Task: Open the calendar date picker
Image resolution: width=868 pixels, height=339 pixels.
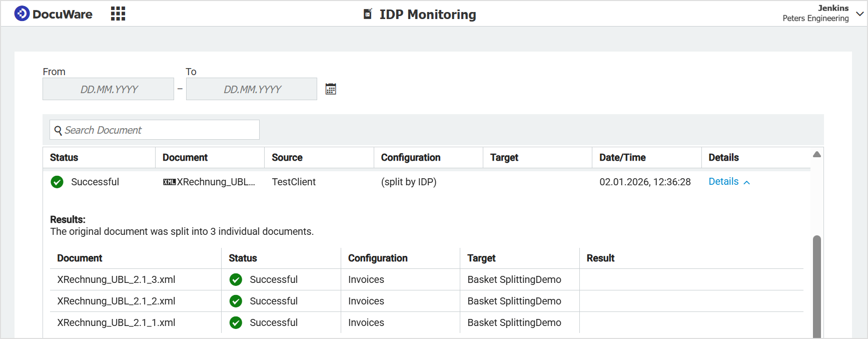Action: [x=331, y=89]
